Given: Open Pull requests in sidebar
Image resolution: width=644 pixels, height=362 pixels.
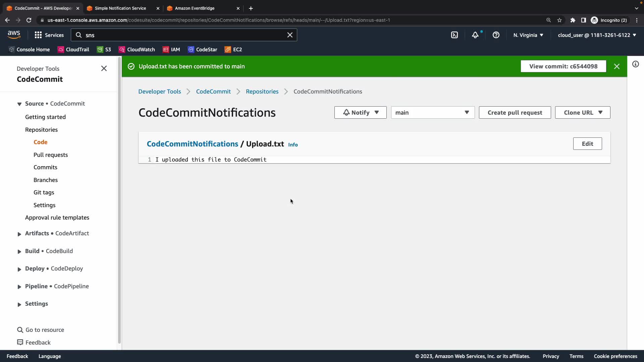Looking at the screenshot, I should tap(51, 155).
